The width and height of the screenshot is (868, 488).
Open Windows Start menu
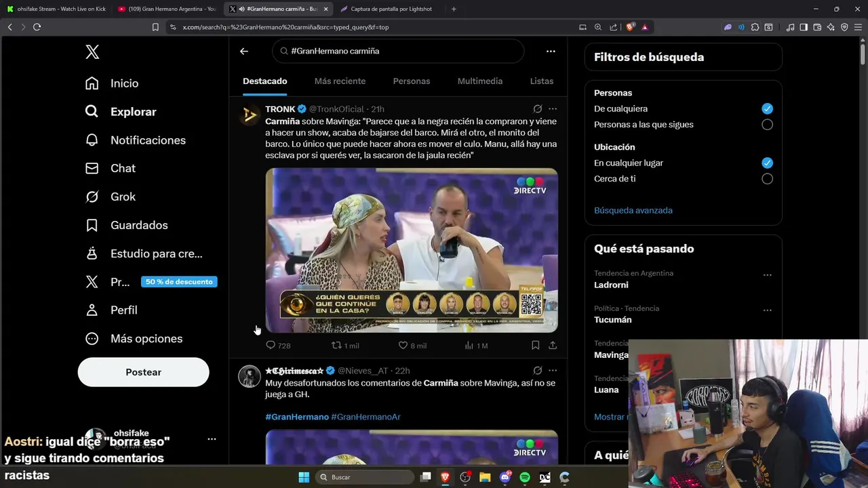click(x=304, y=477)
